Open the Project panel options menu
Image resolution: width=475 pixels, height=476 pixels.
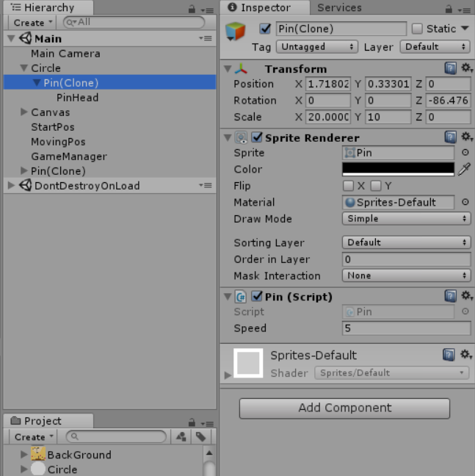click(x=207, y=424)
